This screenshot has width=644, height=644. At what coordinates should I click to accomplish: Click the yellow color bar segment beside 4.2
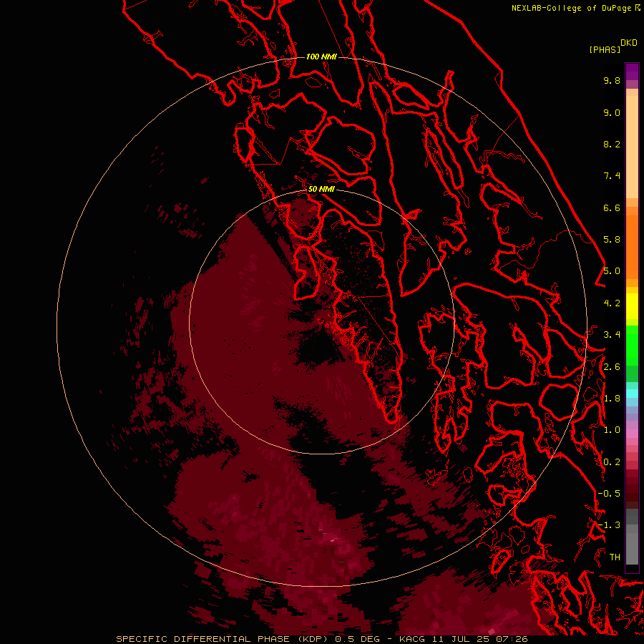coord(632,306)
